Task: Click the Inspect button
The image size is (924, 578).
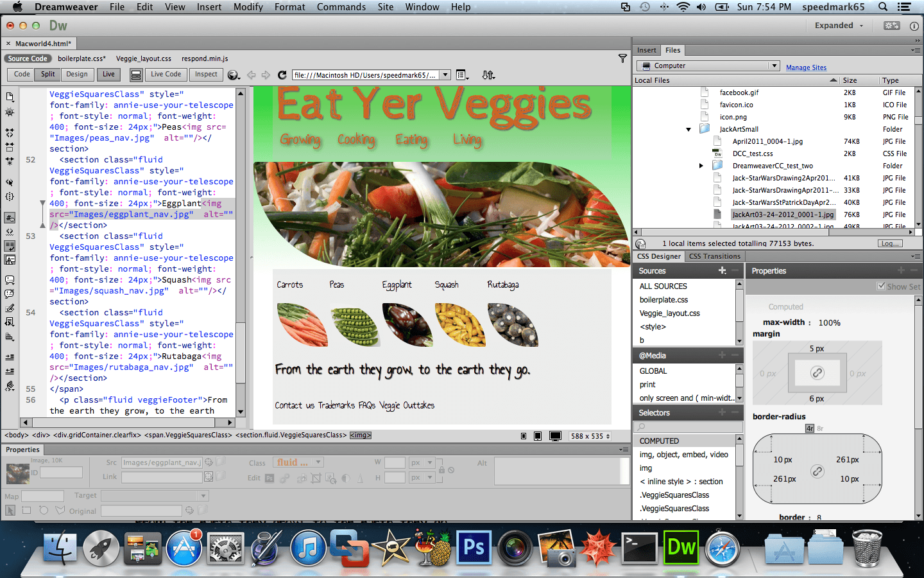Action: (x=206, y=74)
